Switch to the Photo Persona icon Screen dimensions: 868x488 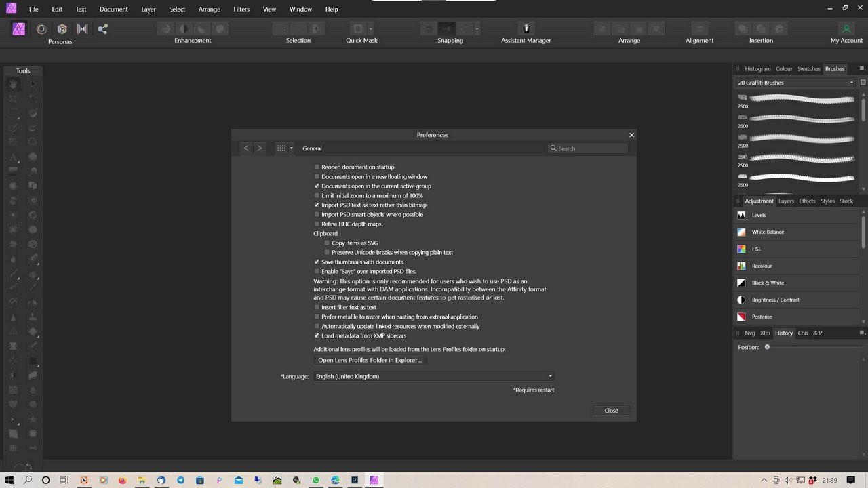19,28
